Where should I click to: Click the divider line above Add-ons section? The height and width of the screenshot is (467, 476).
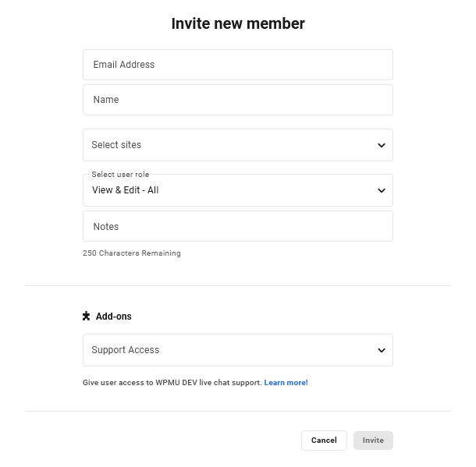tap(238, 285)
